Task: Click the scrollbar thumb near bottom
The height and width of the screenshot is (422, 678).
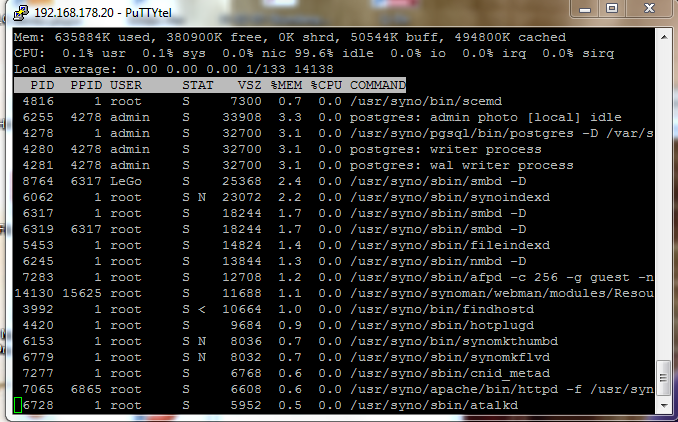Action: 664,377
